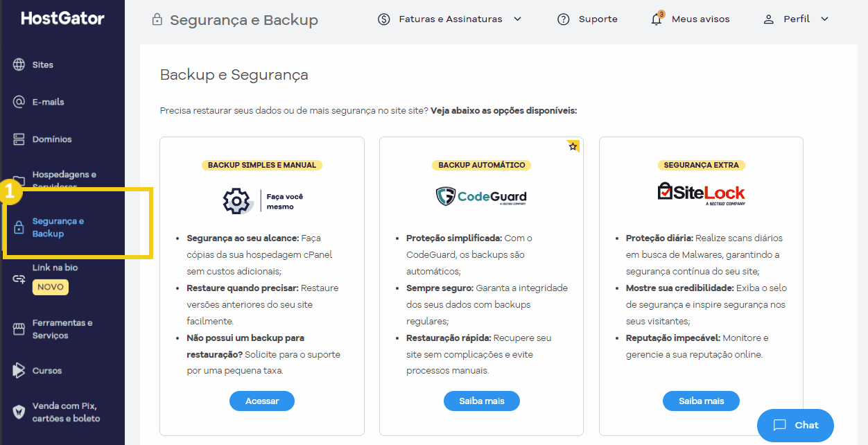Viewport: 868px width, 445px height.
Task: Click the link icon beside Link na bio
Action: [x=19, y=278]
